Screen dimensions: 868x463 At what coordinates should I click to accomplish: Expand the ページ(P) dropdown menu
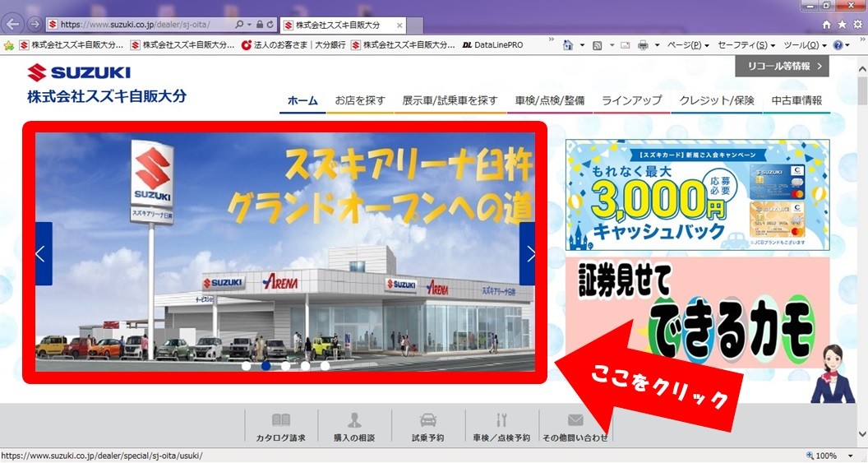[x=689, y=45]
